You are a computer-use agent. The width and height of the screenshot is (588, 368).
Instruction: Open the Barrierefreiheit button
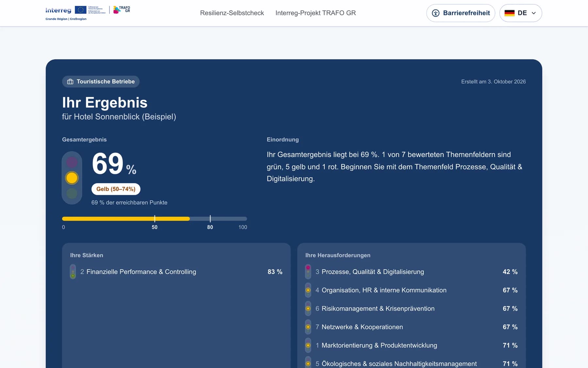(461, 13)
